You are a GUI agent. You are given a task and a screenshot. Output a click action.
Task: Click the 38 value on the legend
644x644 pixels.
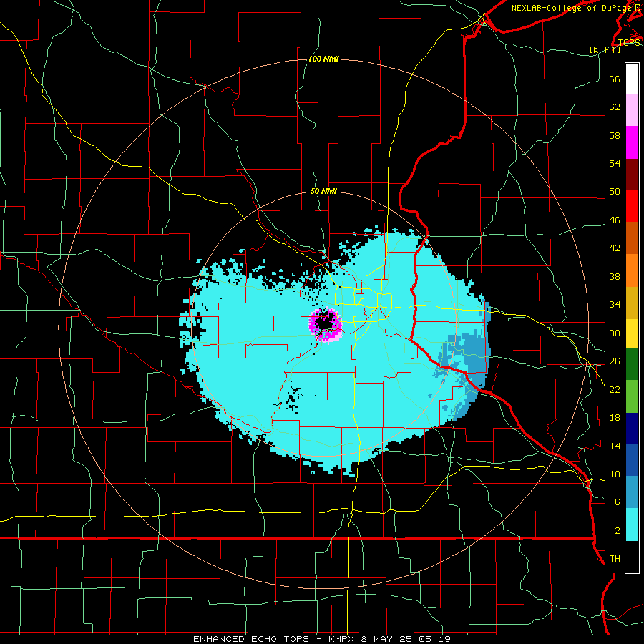coord(615,277)
